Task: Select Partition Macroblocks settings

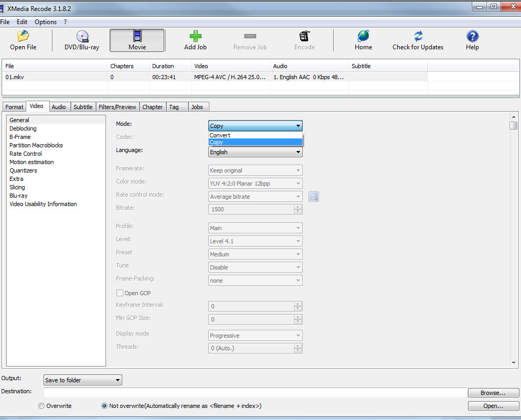Action: [x=36, y=145]
